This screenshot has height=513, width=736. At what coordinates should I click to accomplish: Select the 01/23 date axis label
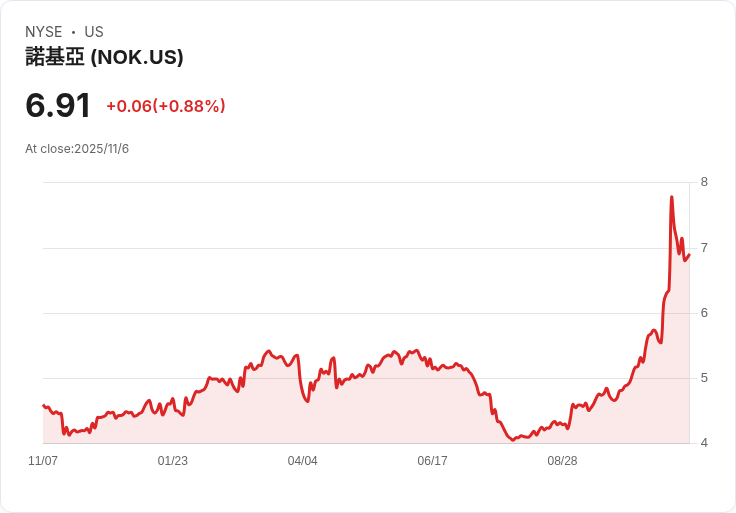173,461
